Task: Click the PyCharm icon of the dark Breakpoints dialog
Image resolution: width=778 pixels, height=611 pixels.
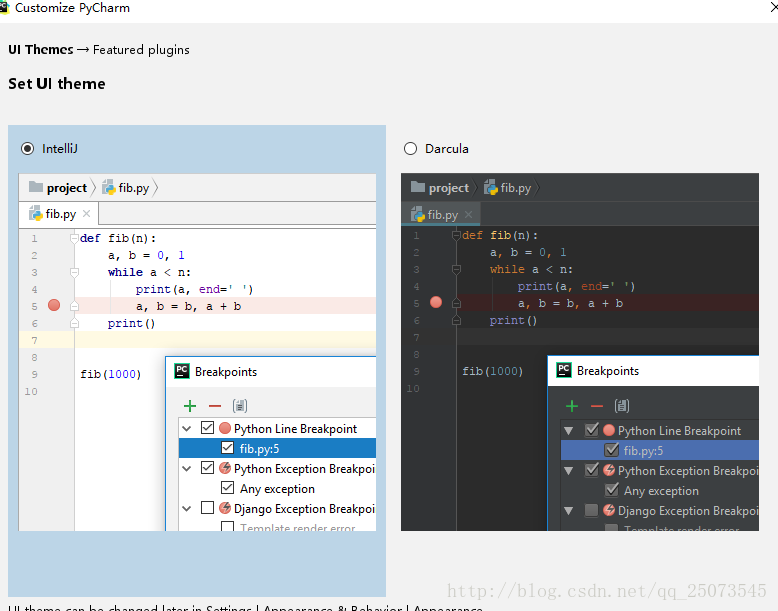Action: click(x=564, y=370)
